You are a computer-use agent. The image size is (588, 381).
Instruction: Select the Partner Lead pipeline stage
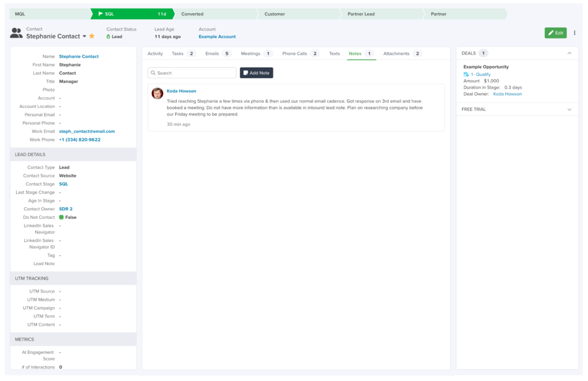click(x=382, y=14)
